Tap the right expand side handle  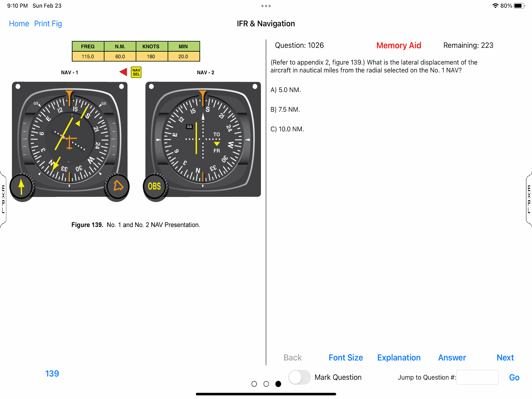point(529,199)
